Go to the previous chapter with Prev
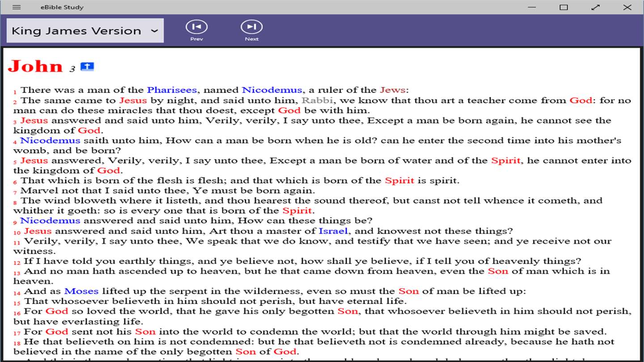The height and width of the screenshot is (362, 644). [x=197, y=30]
